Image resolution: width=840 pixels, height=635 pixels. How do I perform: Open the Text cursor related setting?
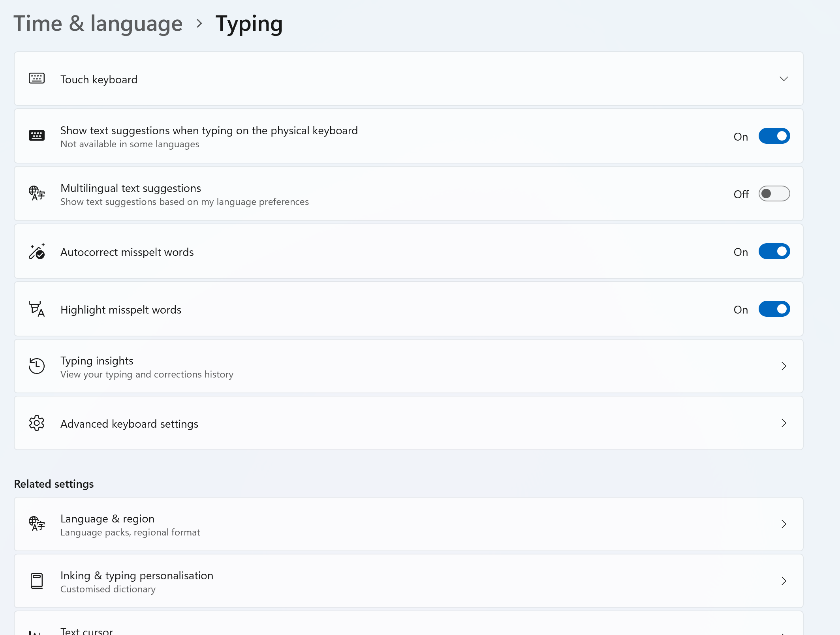pyautogui.click(x=87, y=630)
